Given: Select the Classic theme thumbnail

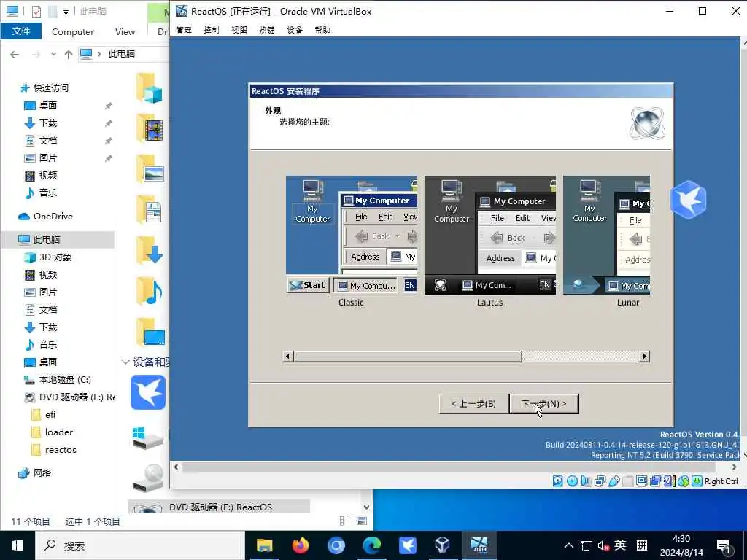Looking at the screenshot, I should [x=352, y=236].
